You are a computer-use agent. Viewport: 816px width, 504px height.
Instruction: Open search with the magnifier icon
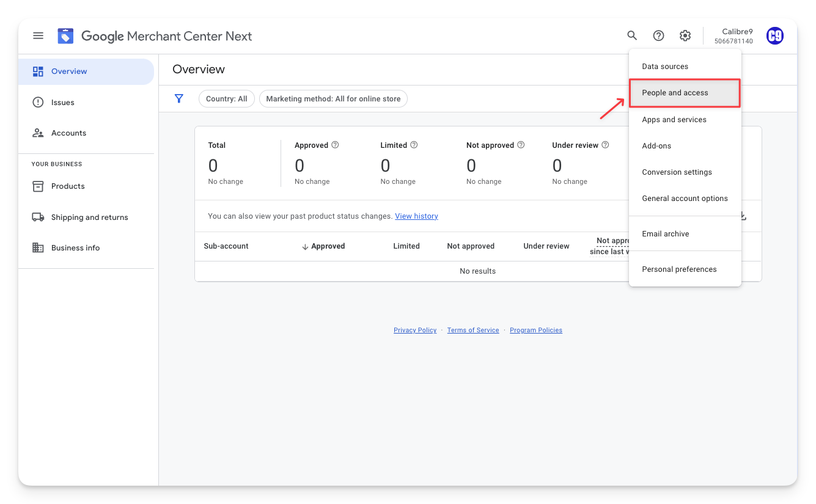click(x=632, y=35)
